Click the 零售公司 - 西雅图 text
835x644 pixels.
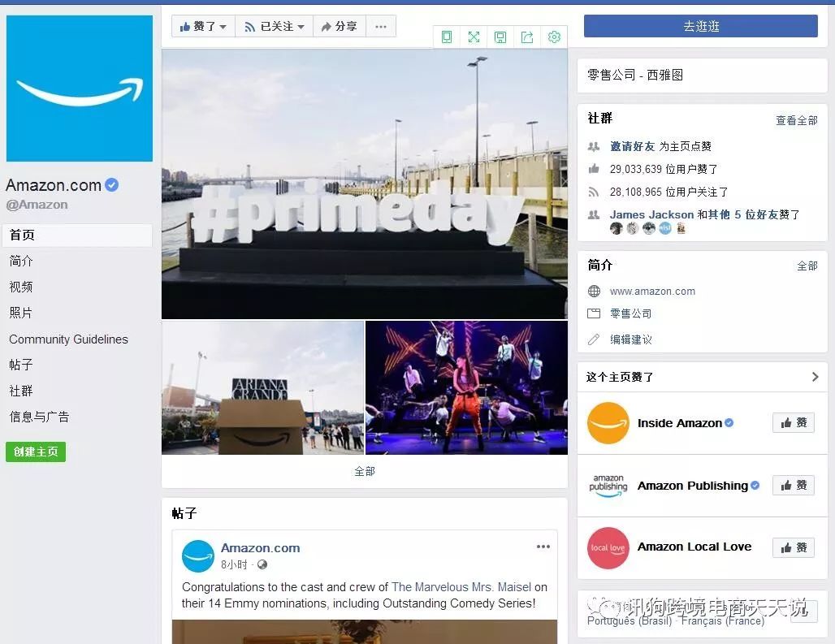pos(634,75)
